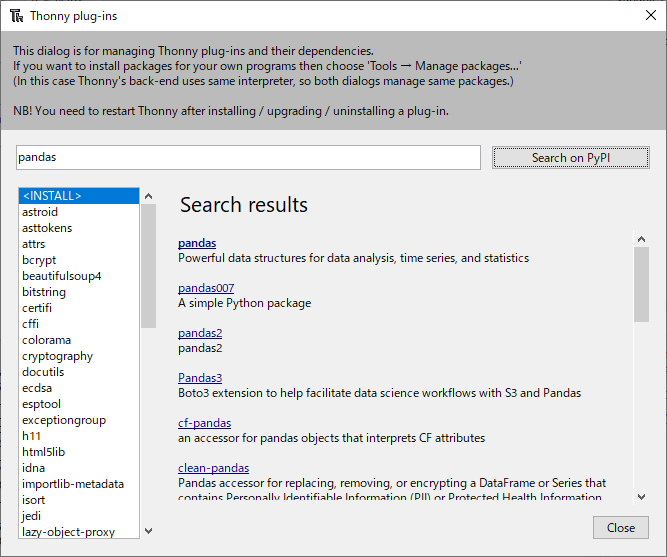
Task: Open the pandas007 package link
Action: 206,288
